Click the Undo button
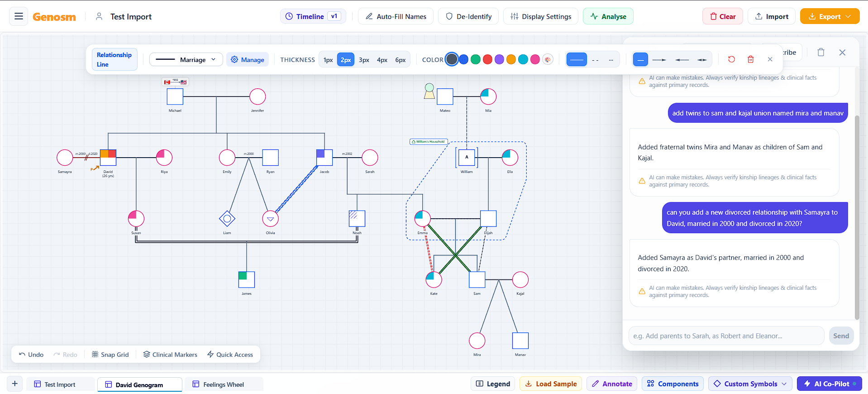The height and width of the screenshot is (394, 868). tap(31, 355)
